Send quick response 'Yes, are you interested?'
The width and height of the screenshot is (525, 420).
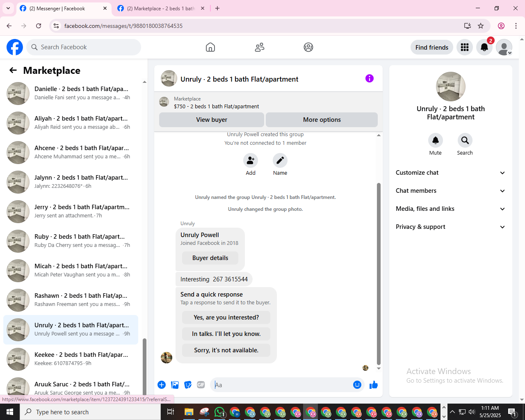[x=226, y=317]
